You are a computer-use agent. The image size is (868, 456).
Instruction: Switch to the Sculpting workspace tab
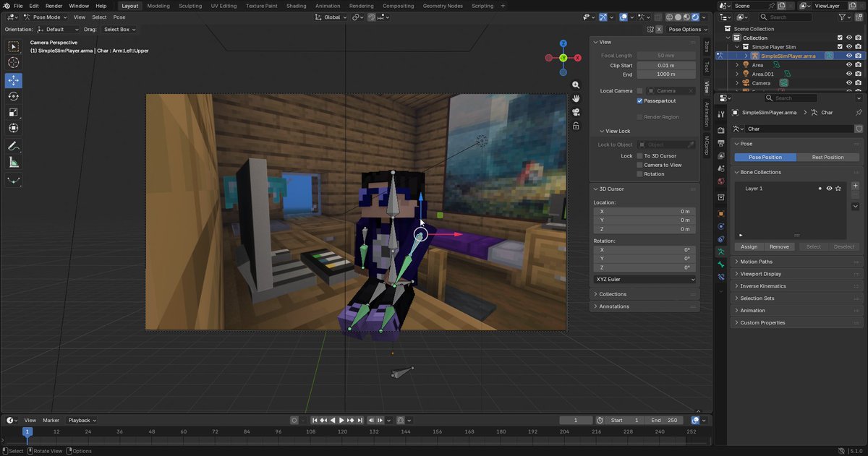click(190, 6)
